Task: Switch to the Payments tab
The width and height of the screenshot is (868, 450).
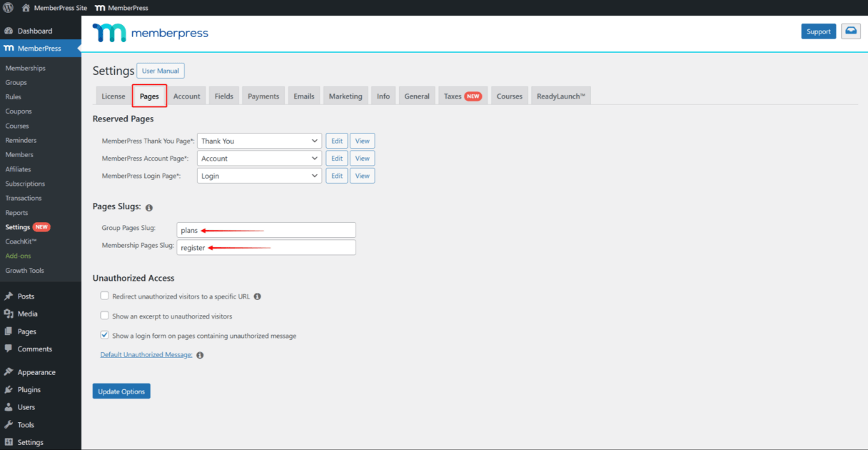Action: pyautogui.click(x=263, y=96)
